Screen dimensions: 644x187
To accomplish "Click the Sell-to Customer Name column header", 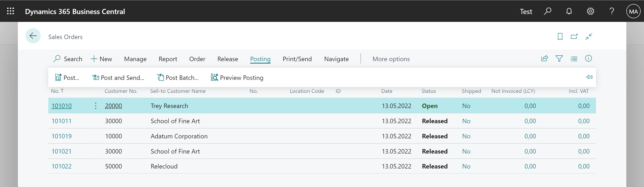I will pos(178,91).
